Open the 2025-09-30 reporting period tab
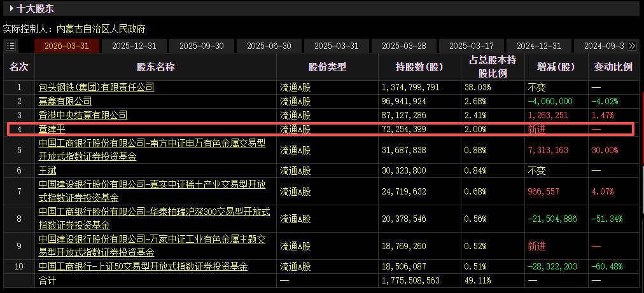The width and height of the screenshot is (644, 293). 202,46
